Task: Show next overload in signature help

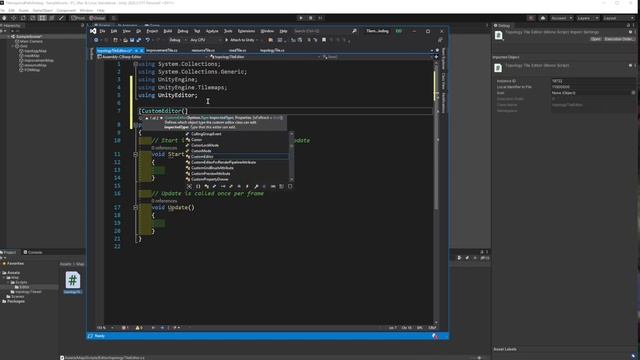Action: [161, 118]
